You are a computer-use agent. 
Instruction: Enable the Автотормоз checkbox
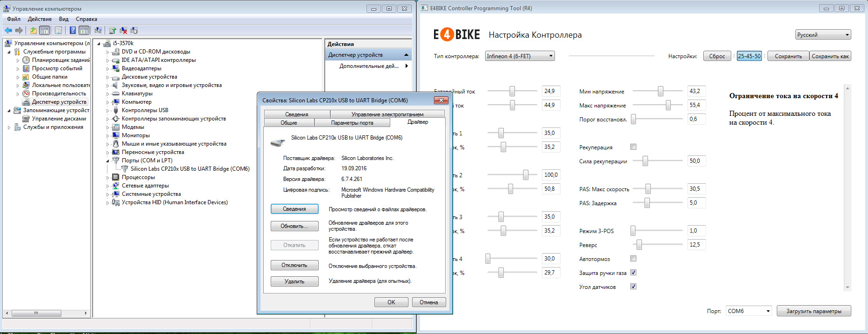tap(633, 259)
